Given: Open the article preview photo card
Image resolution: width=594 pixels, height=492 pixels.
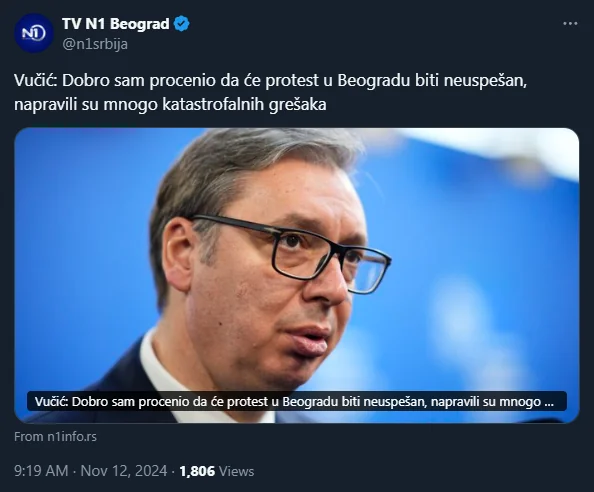Looking at the screenshot, I should pos(297,275).
